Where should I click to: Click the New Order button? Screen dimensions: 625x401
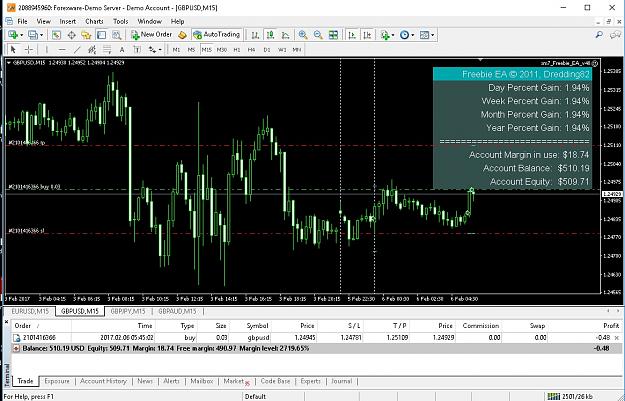click(152, 35)
